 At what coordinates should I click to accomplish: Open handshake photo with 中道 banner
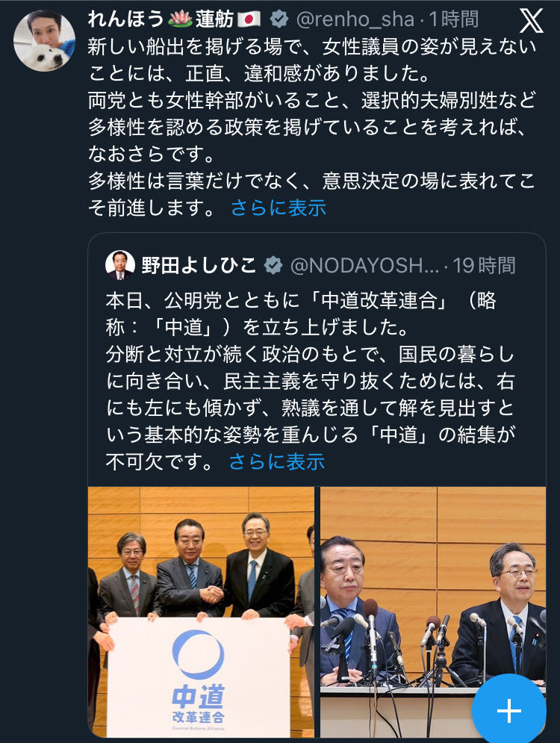201,612
